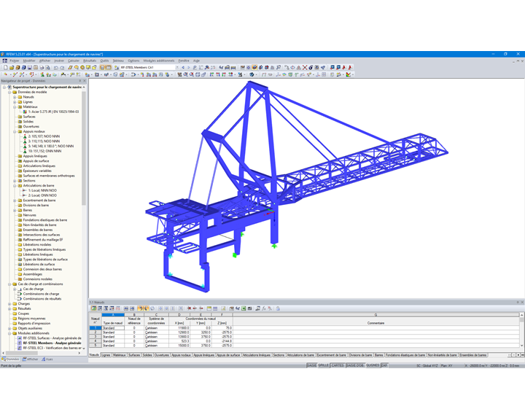Open the Données navigator tab
This screenshot has width=525, height=420.
click(10, 359)
